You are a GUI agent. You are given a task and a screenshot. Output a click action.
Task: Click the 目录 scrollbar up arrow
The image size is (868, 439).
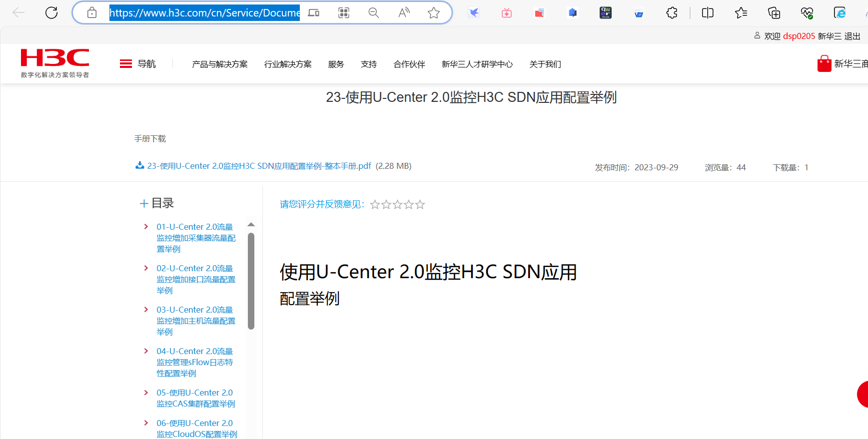tap(251, 225)
